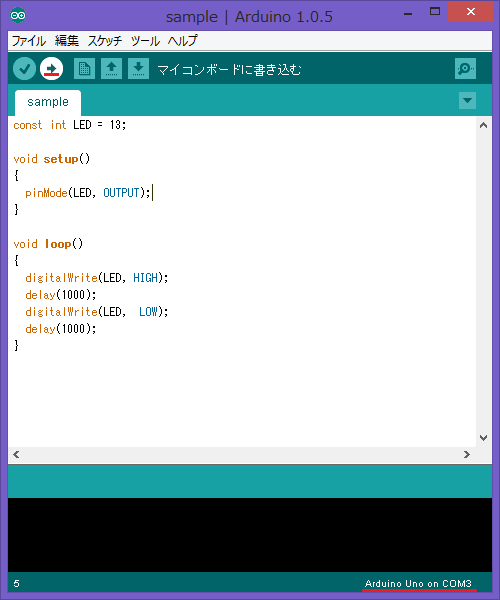This screenshot has width=500, height=600.
Task: Click the first "delay(1000);" line
Action: pyautogui.click(x=61, y=295)
